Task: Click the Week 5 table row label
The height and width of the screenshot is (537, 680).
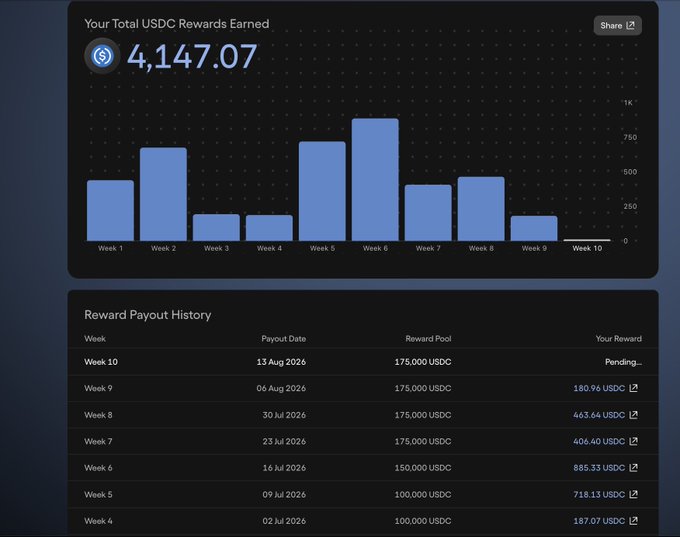Action: (x=98, y=494)
